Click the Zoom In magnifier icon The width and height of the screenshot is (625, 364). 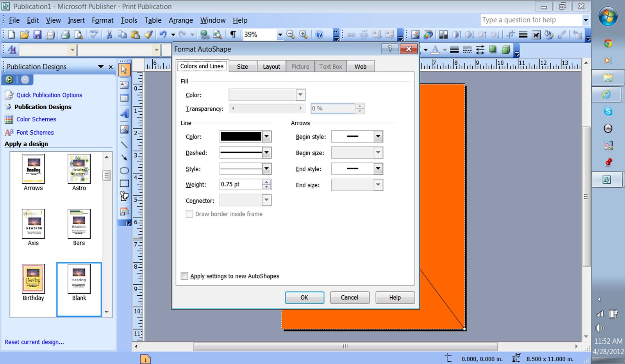[x=303, y=35]
